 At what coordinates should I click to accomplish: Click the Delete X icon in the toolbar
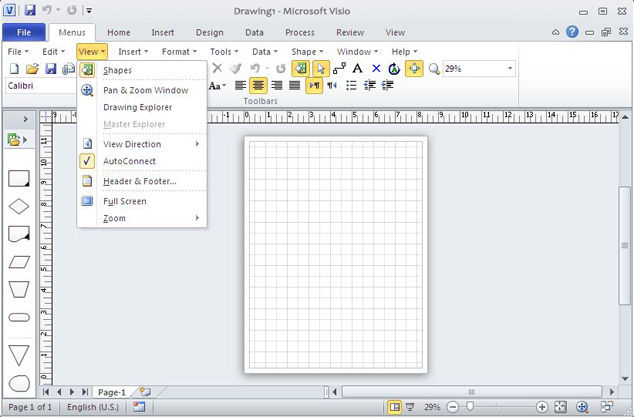tap(218, 68)
